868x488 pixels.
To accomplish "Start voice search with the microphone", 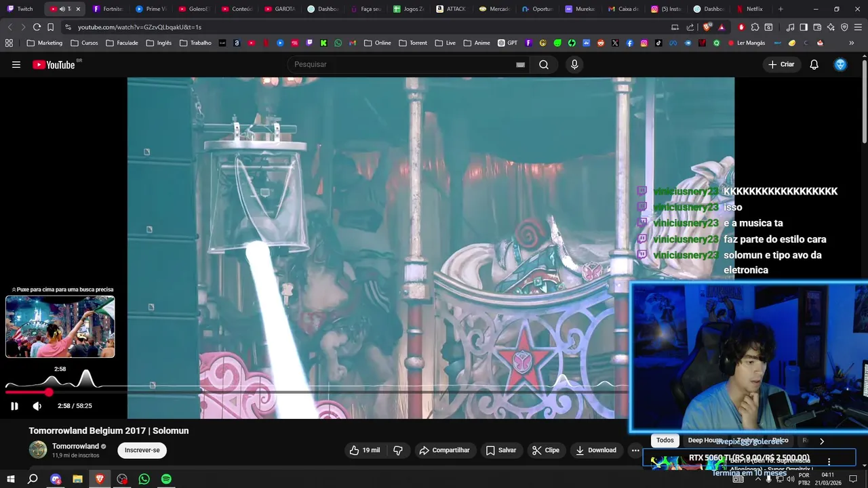I will 574,64.
